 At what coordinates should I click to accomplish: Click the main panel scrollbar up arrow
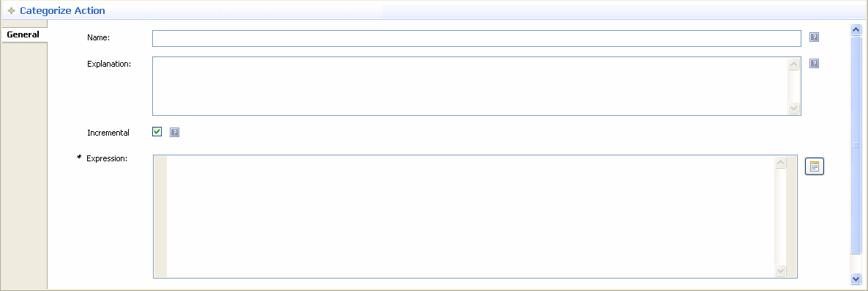coord(856,30)
